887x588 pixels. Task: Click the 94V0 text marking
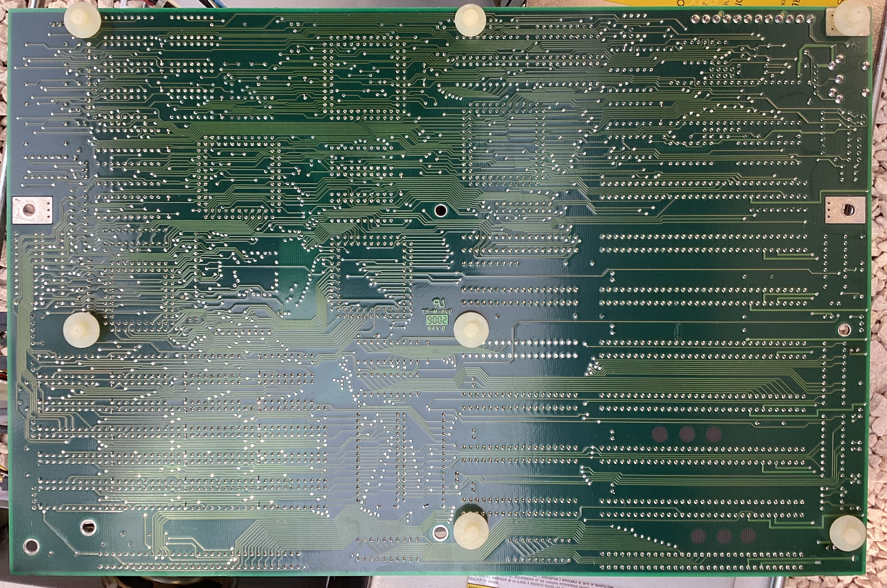click(x=437, y=328)
